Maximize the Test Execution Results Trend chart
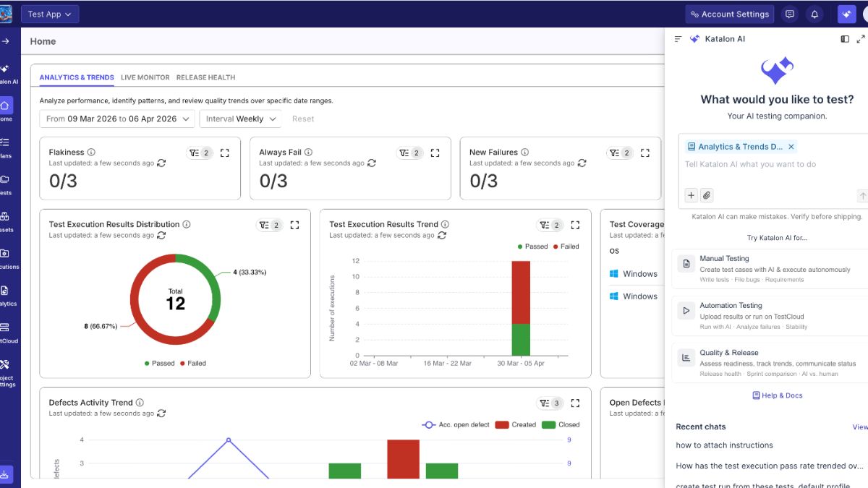The width and height of the screenshot is (868, 488). (575, 225)
